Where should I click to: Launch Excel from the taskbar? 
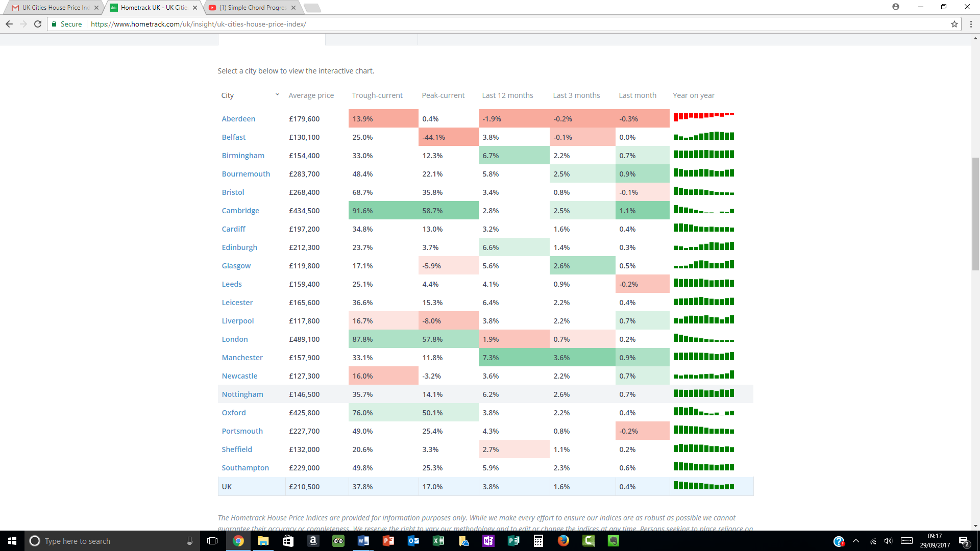pos(438,541)
